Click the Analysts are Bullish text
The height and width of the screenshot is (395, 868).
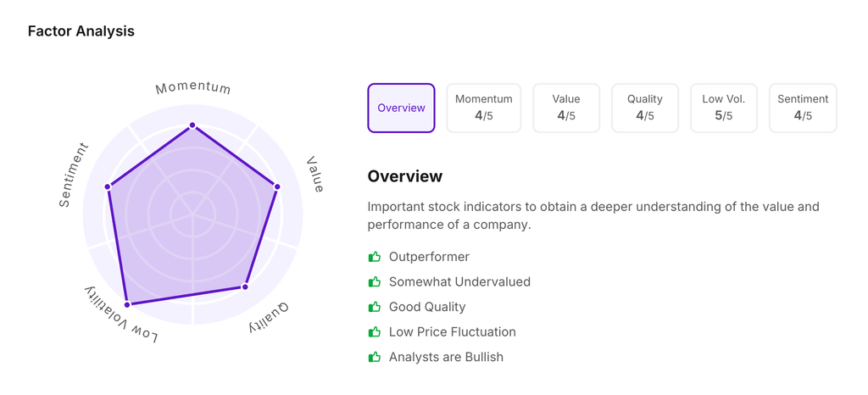pos(446,357)
